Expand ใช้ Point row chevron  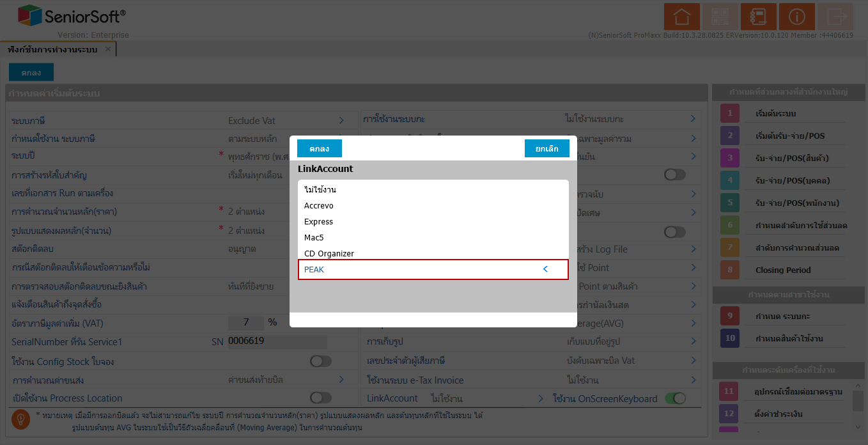(693, 267)
